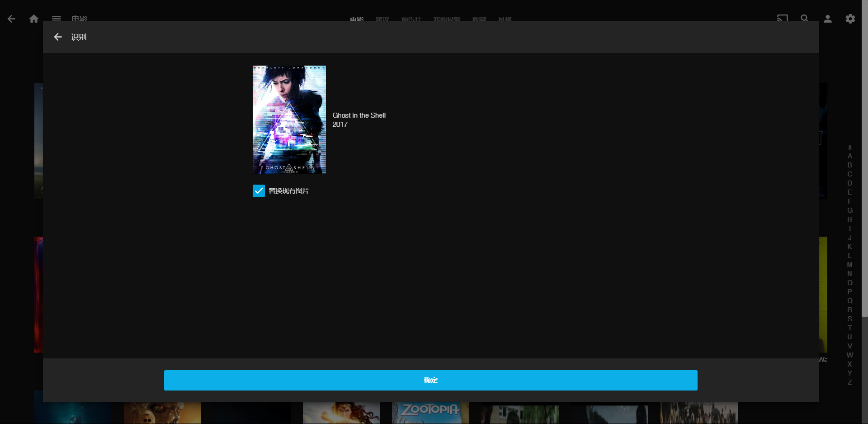Jump to letter G in alphabet picker
This screenshot has height=424, width=868.
coord(850,210)
